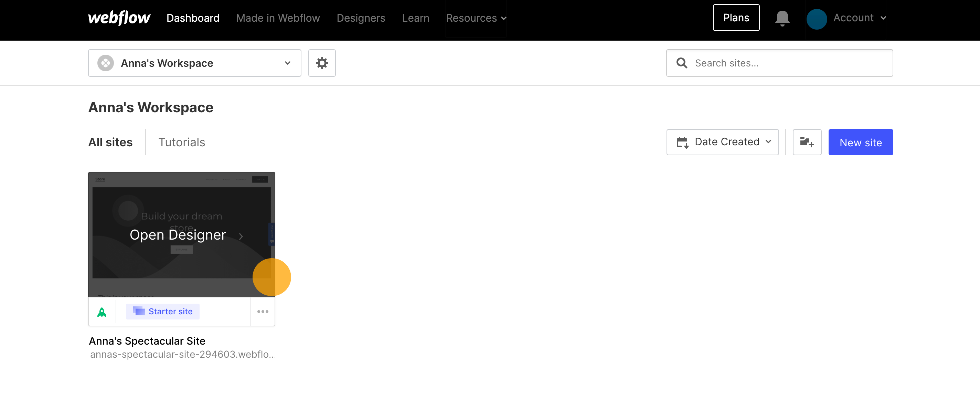The height and width of the screenshot is (409, 980).
Task: Click the Starter site badge
Action: point(162,311)
